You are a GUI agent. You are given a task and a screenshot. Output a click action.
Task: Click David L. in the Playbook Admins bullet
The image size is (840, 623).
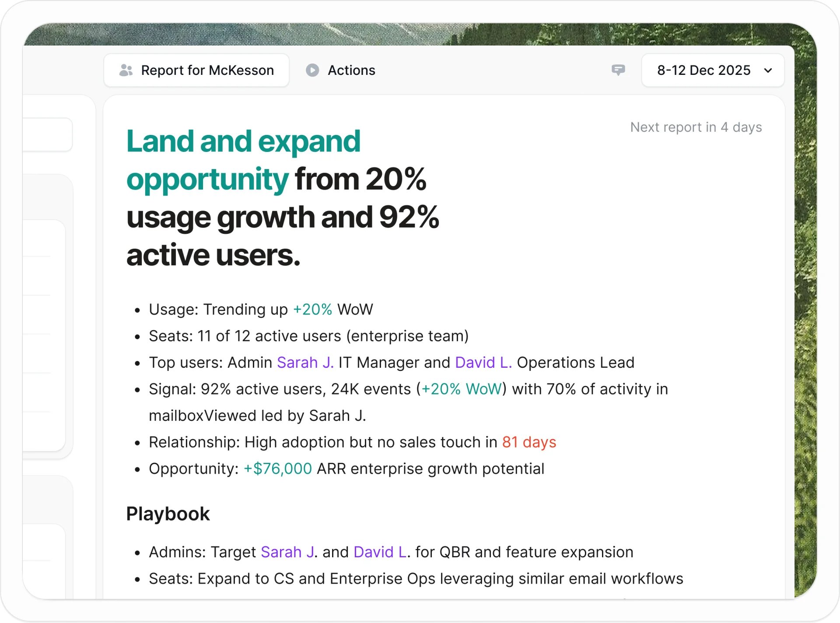tap(380, 552)
